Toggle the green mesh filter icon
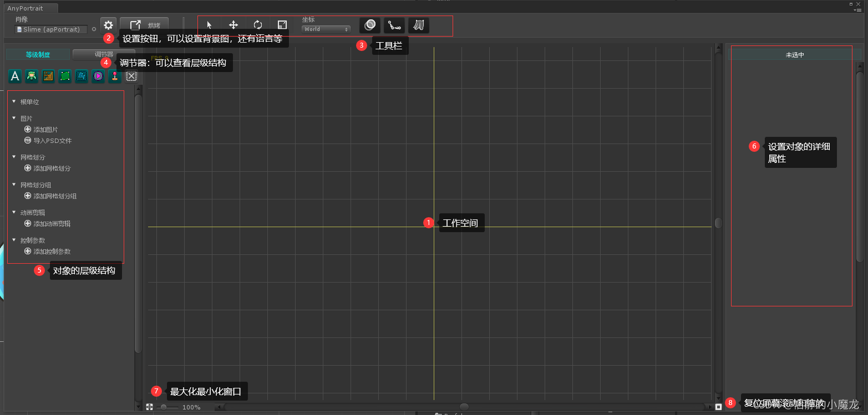This screenshot has height=415, width=868. [x=65, y=76]
